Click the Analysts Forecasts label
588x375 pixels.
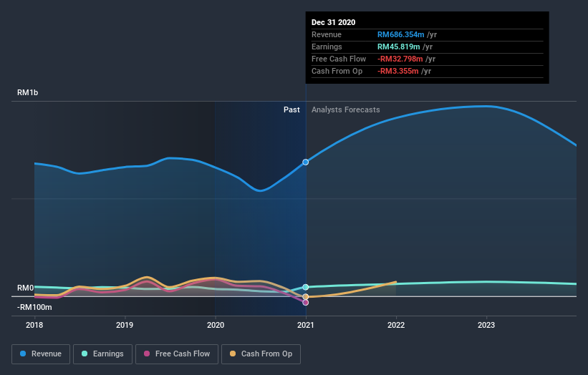pyautogui.click(x=346, y=109)
